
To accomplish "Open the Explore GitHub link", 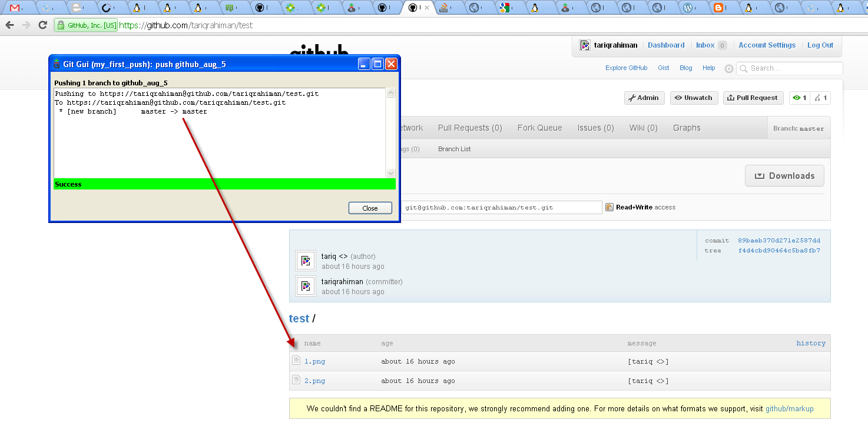I will (x=626, y=68).
